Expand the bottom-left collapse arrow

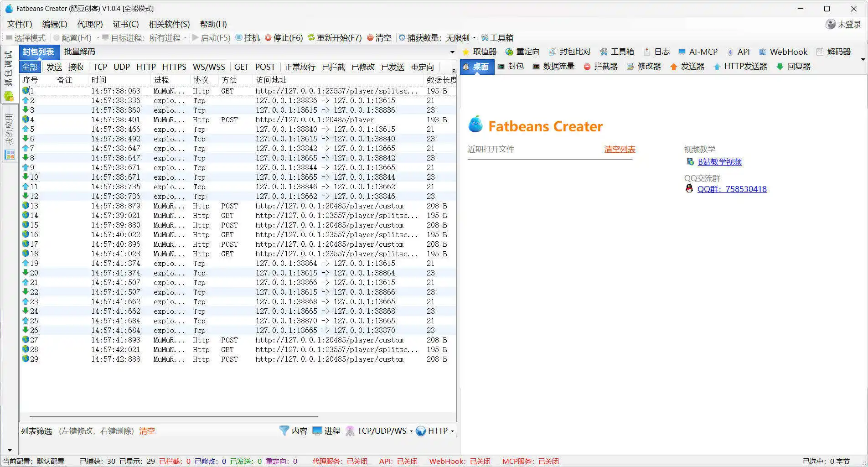[10, 450]
